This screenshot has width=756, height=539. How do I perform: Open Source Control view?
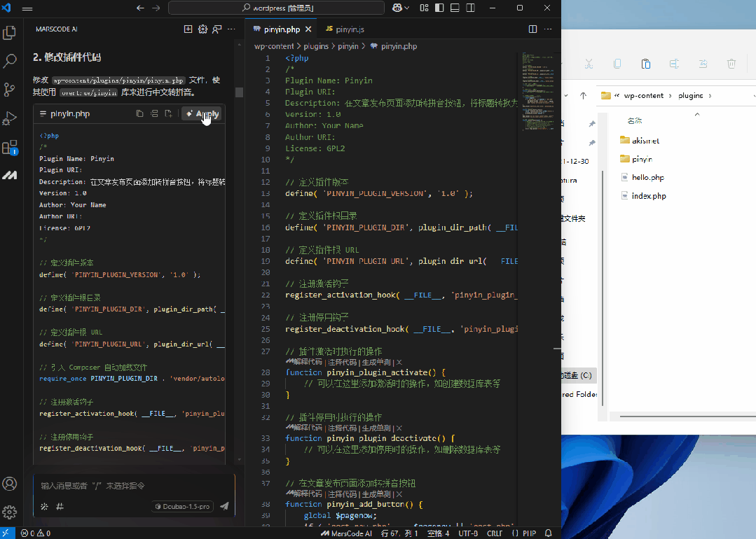point(10,90)
